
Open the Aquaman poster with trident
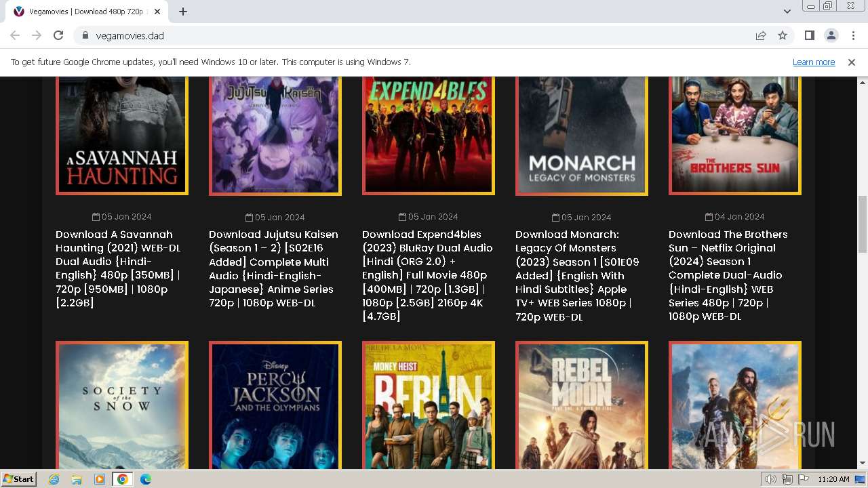735,405
